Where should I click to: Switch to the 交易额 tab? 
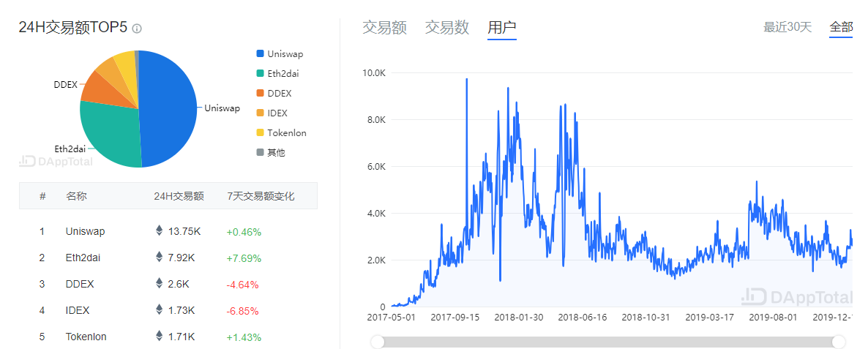coord(385,27)
